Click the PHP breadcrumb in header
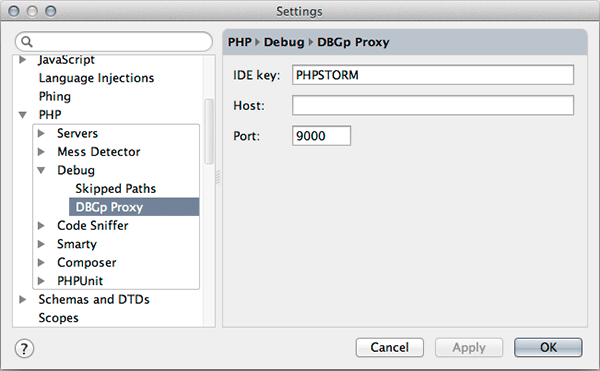This screenshot has height=371, width=600. (240, 42)
